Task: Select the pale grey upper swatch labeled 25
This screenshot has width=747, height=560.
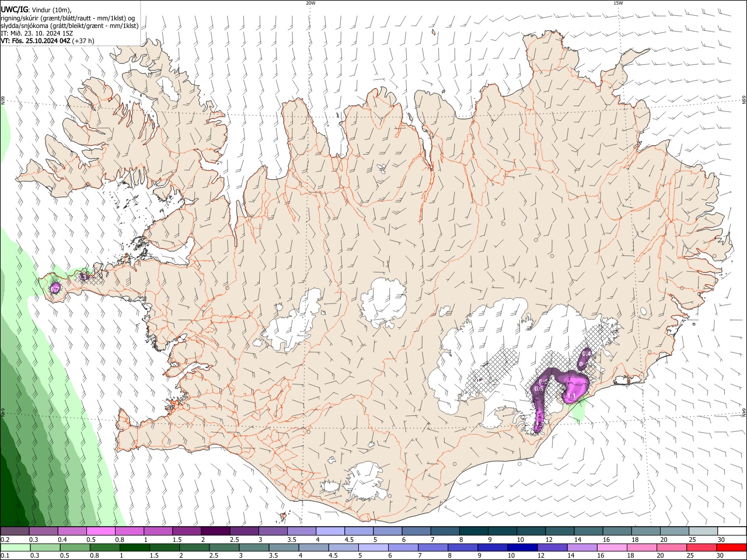Action: [703, 531]
